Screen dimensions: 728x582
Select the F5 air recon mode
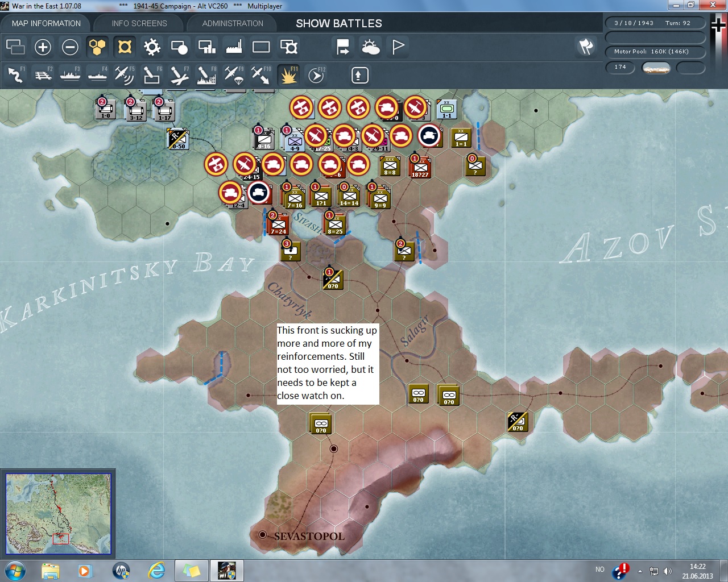point(125,75)
